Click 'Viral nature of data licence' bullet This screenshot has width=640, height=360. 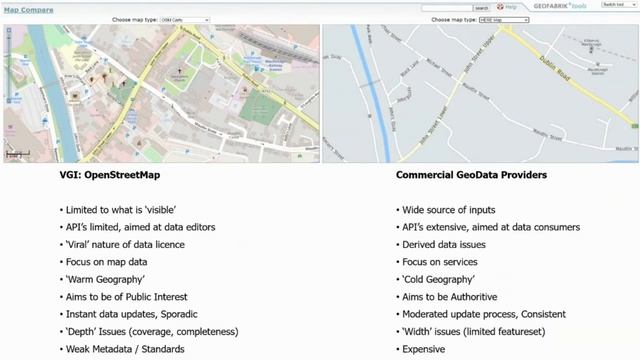[x=122, y=244]
